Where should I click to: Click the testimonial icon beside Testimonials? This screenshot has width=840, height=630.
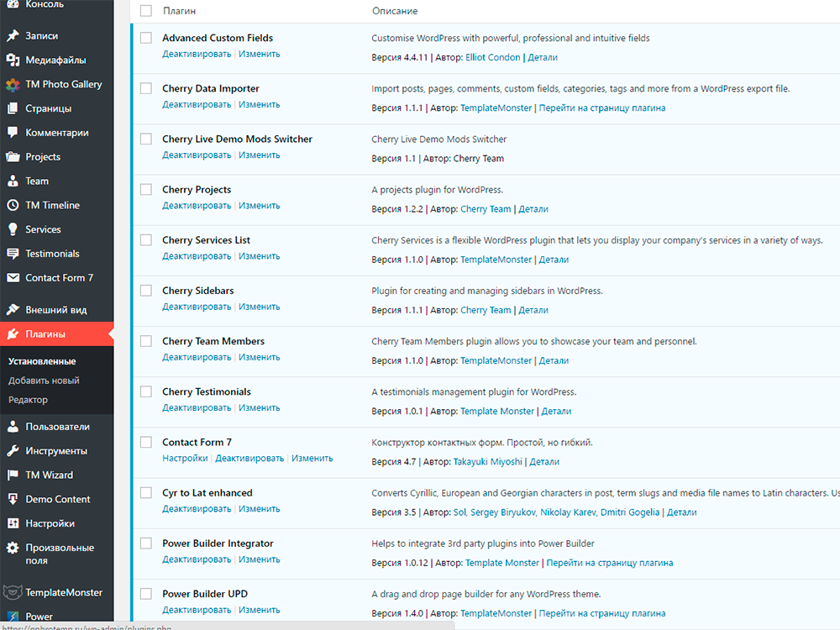13,254
